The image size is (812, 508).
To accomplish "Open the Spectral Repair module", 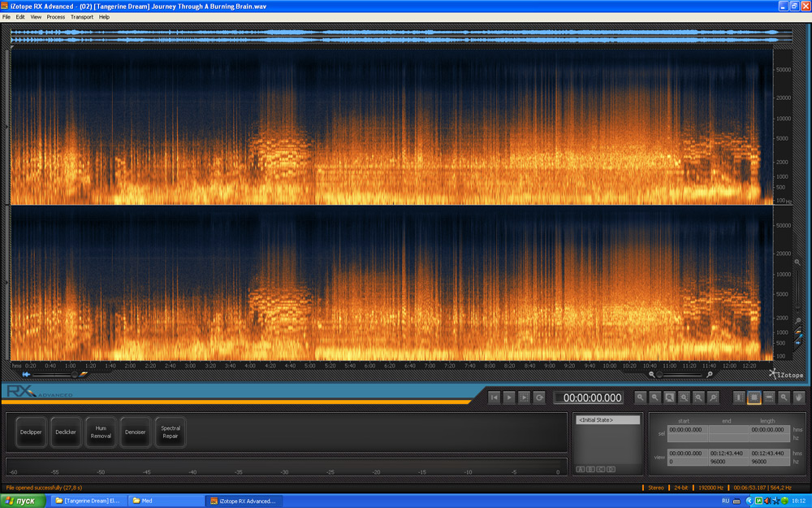I will click(x=171, y=432).
